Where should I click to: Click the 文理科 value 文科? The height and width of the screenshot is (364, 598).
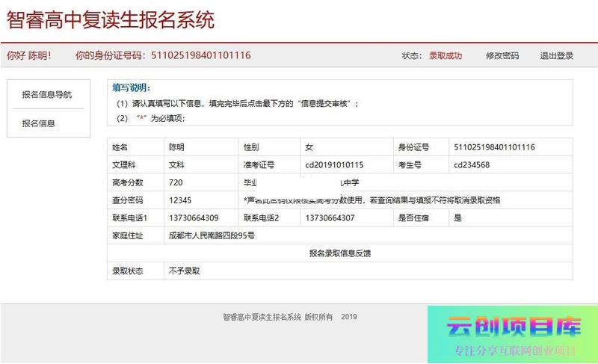click(177, 165)
